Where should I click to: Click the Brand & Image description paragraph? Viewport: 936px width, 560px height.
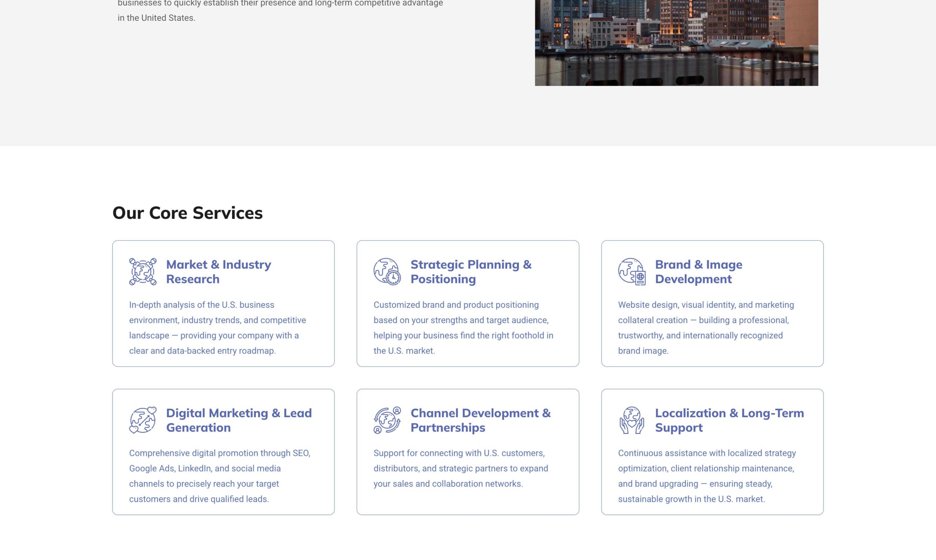706,328
